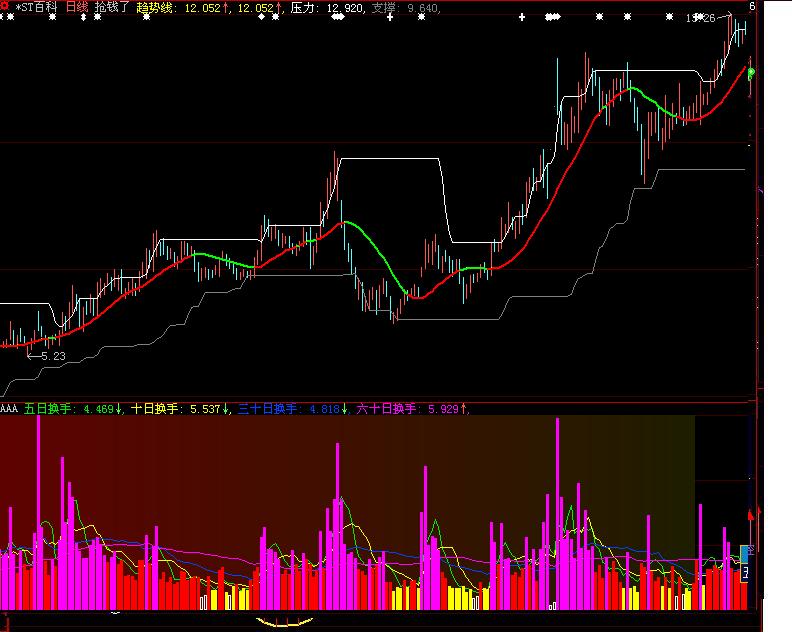The width and height of the screenshot is (792, 632).
Task: Click the 5.23 low price arrow marker
Action: (46, 355)
